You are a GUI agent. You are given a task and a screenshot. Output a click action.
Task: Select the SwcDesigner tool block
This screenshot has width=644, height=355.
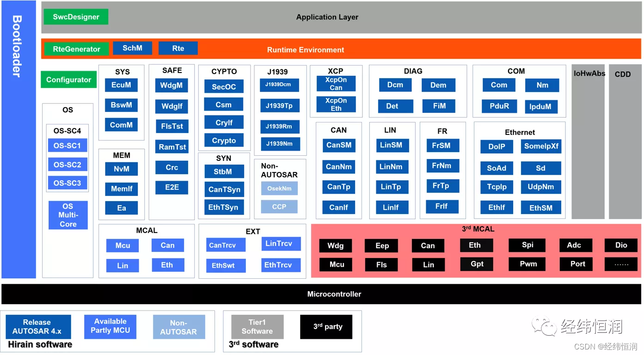pos(75,16)
